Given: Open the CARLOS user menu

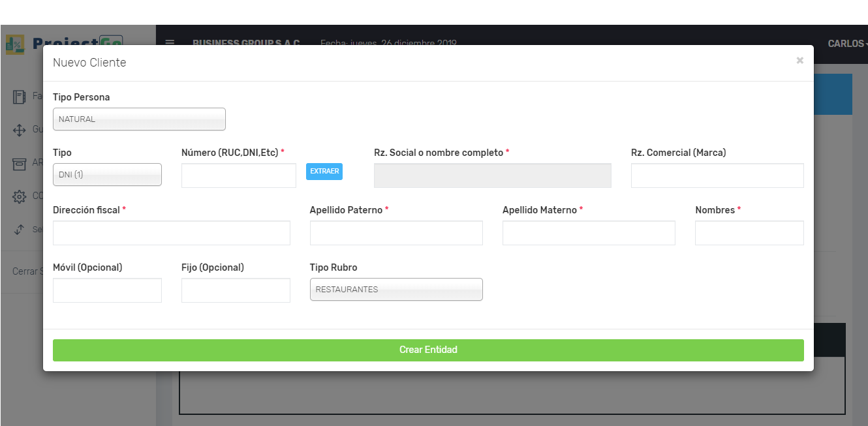Looking at the screenshot, I should click(x=846, y=44).
